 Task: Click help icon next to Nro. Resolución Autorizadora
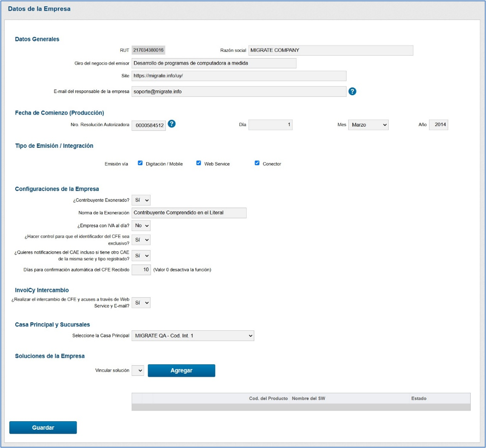172,124
